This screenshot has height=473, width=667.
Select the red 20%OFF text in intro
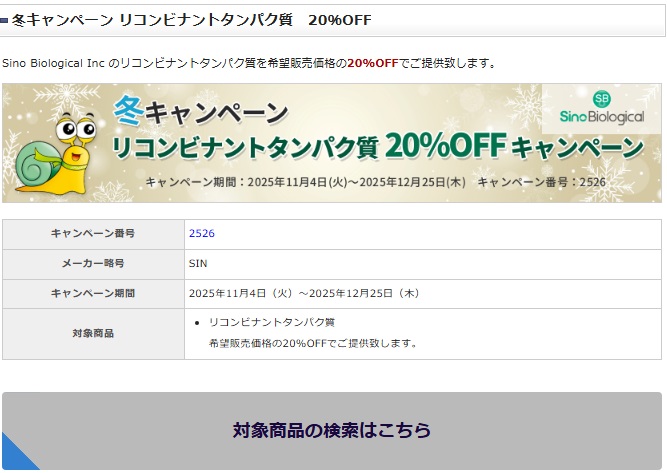click(x=373, y=63)
